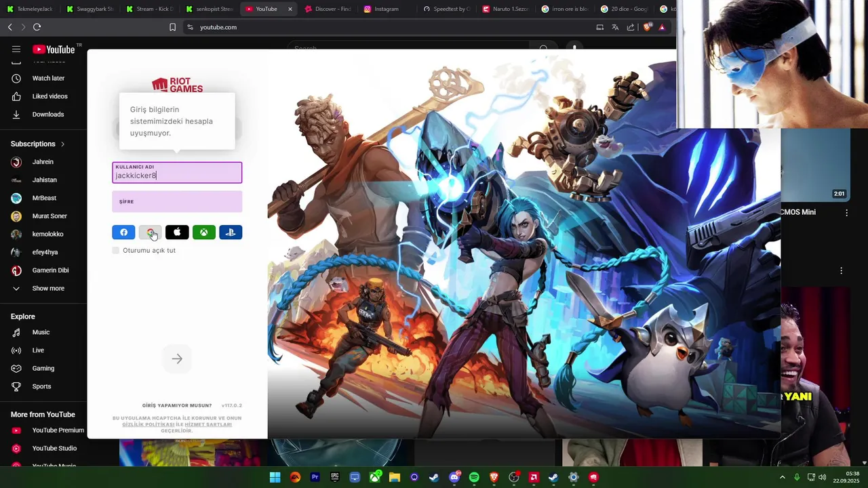Viewport: 868px width, 488px height.
Task: Switch to Speedtest browser tab
Action: click(446, 9)
